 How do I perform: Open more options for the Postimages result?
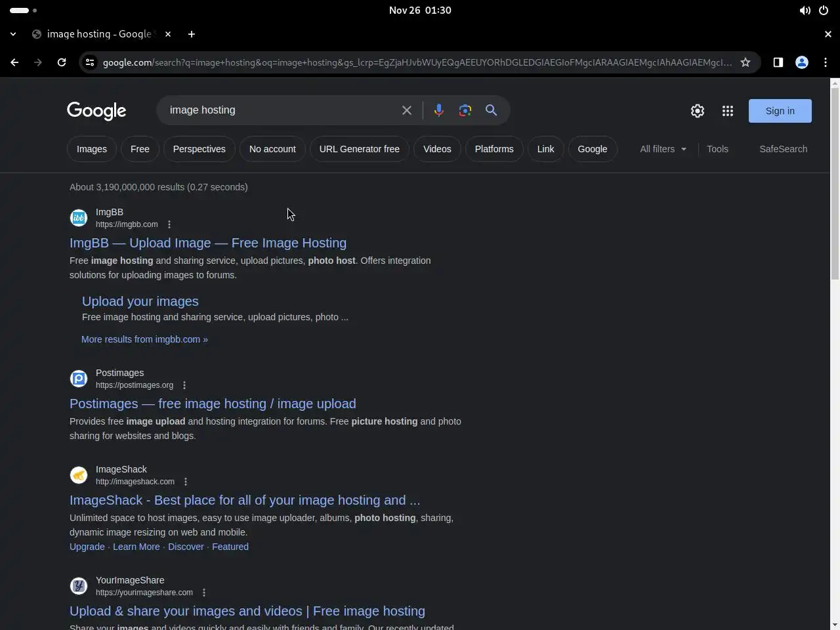(184, 385)
